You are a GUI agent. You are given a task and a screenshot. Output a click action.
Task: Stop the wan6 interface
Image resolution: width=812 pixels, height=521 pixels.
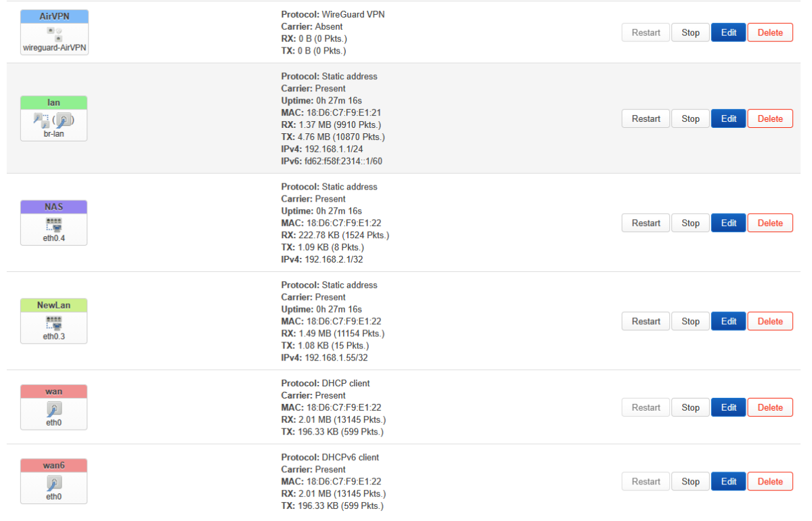click(690, 482)
